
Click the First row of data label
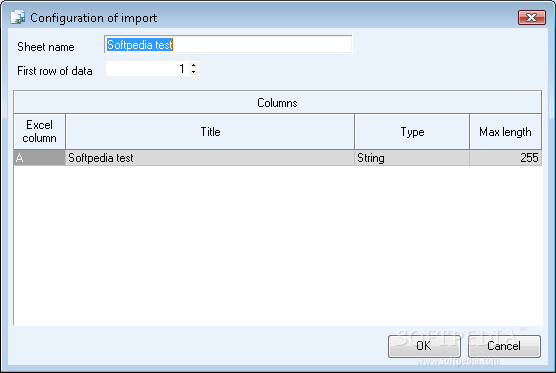(55, 71)
